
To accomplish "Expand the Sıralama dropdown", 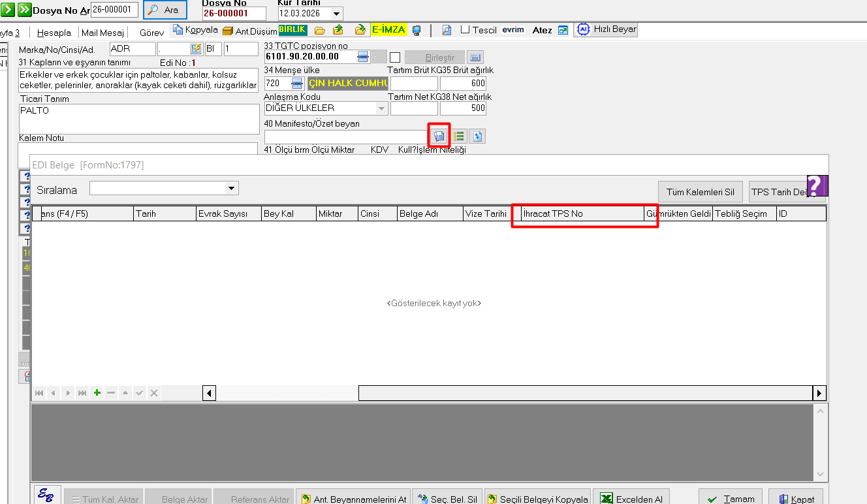I will (230, 188).
